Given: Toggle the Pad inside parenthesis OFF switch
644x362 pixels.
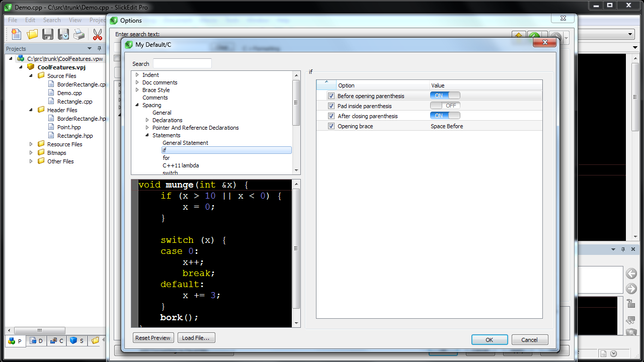Looking at the screenshot, I should coord(445,106).
